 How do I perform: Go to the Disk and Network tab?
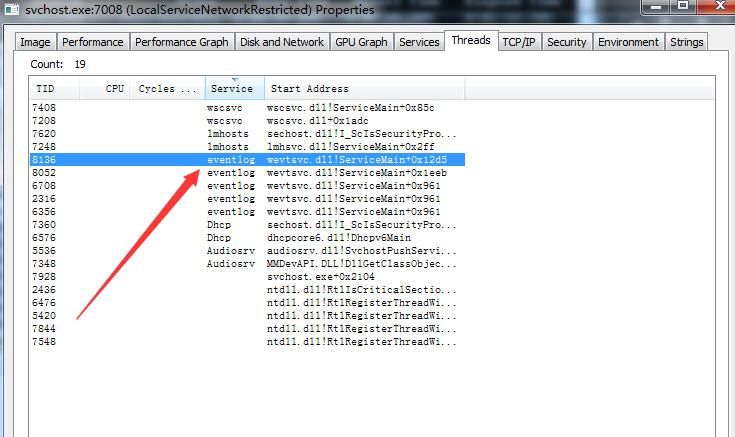[x=282, y=42]
